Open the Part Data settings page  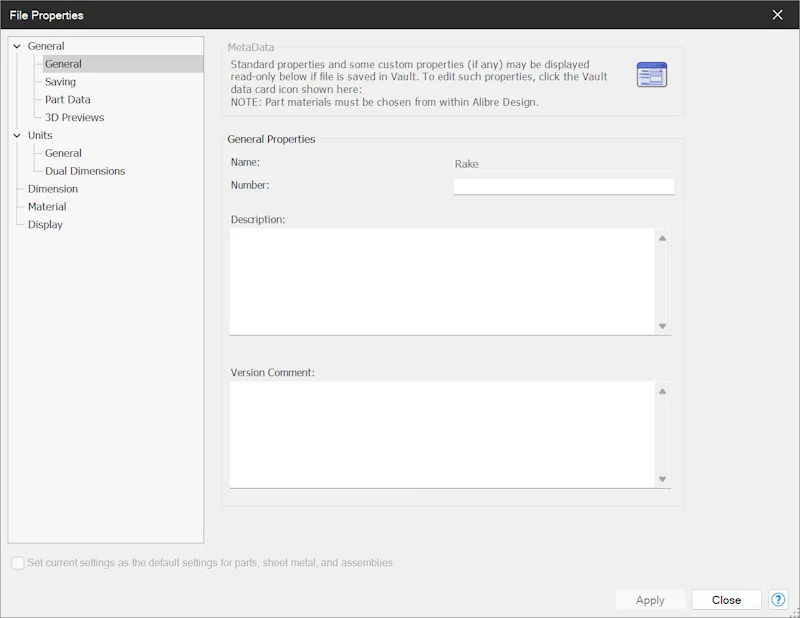click(x=67, y=100)
